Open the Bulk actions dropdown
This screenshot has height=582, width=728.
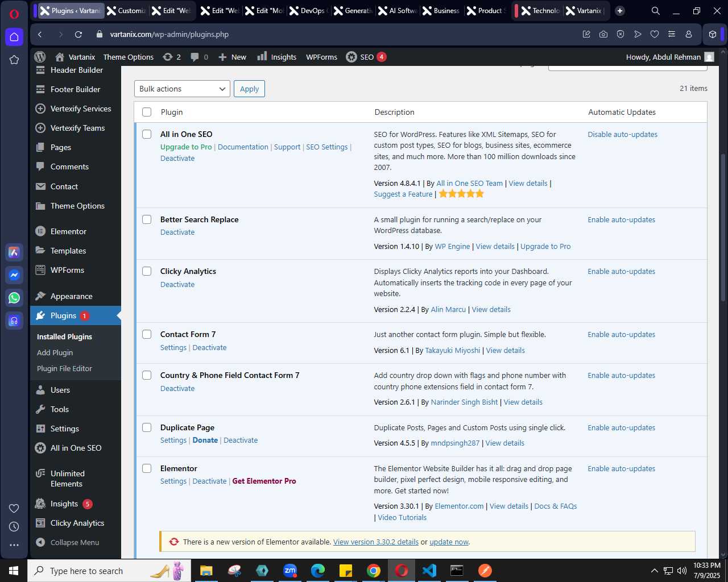pos(182,89)
